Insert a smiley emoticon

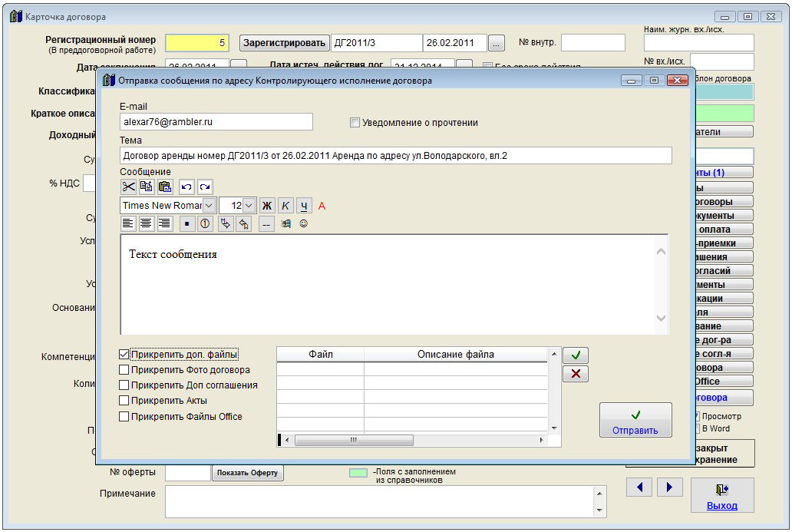pyautogui.click(x=304, y=224)
